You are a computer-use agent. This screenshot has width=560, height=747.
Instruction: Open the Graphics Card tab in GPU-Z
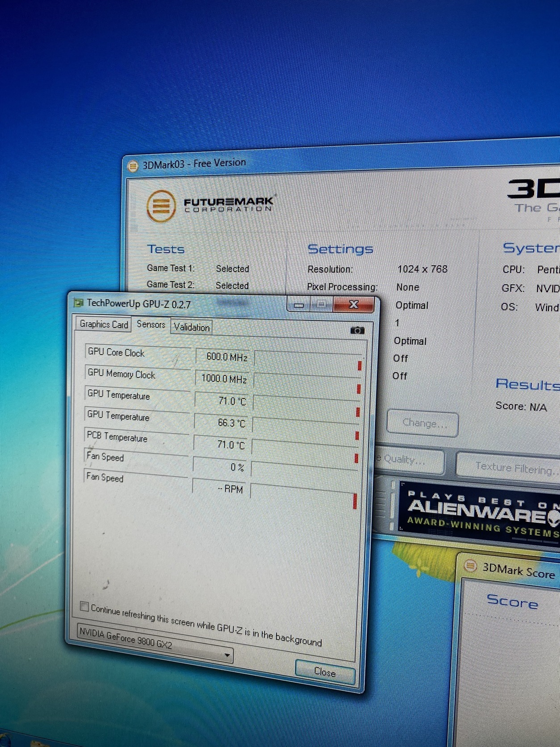tap(104, 324)
